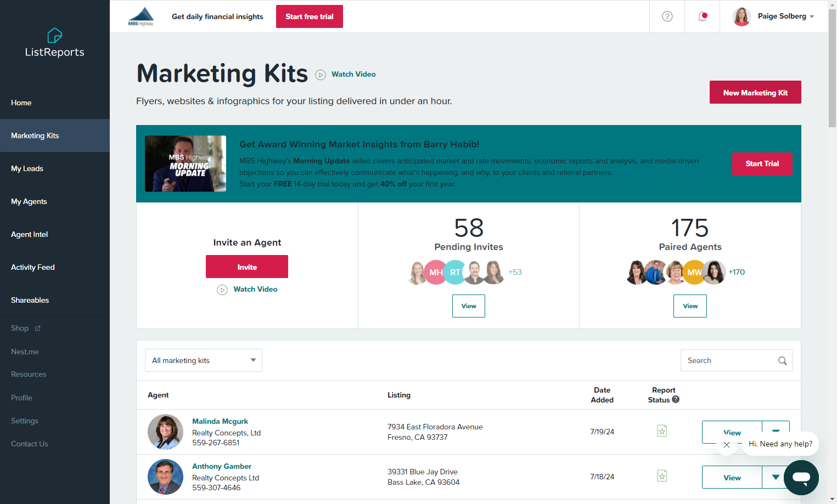Click Malinda Mcgurk's agent photo
This screenshot has height=504, width=837.
coord(165,432)
